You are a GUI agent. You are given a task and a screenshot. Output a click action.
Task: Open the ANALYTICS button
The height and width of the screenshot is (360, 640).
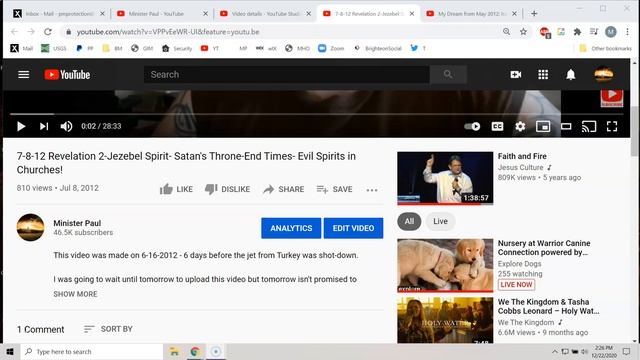291,228
